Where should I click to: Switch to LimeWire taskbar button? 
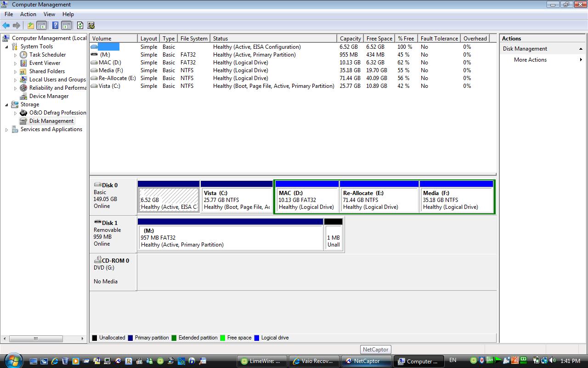tap(262, 361)
